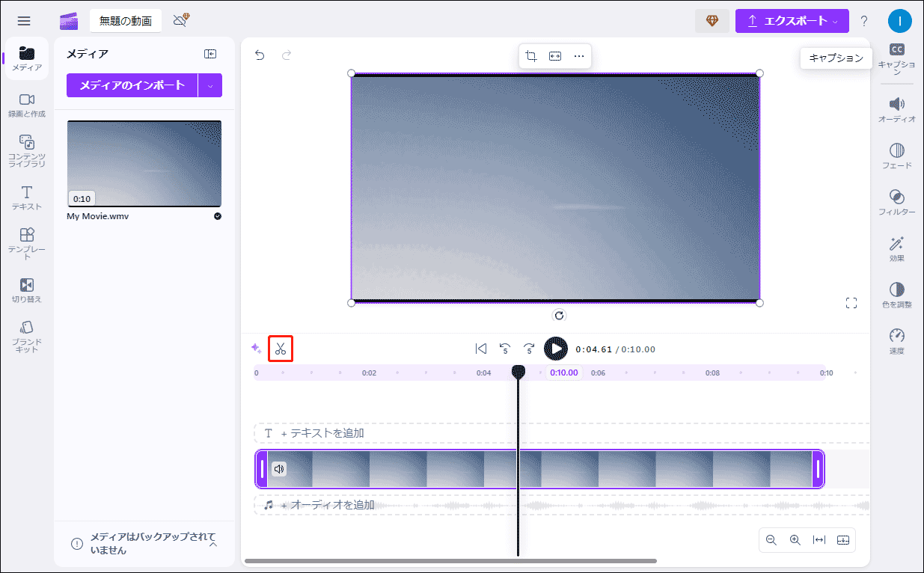Open the テンプレート sidebar tab
This screenshot has height=573, width=924.
[27, 244]
